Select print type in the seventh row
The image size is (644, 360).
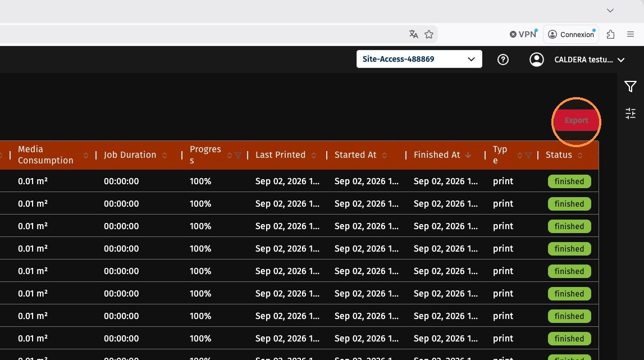tap(503, 316)
